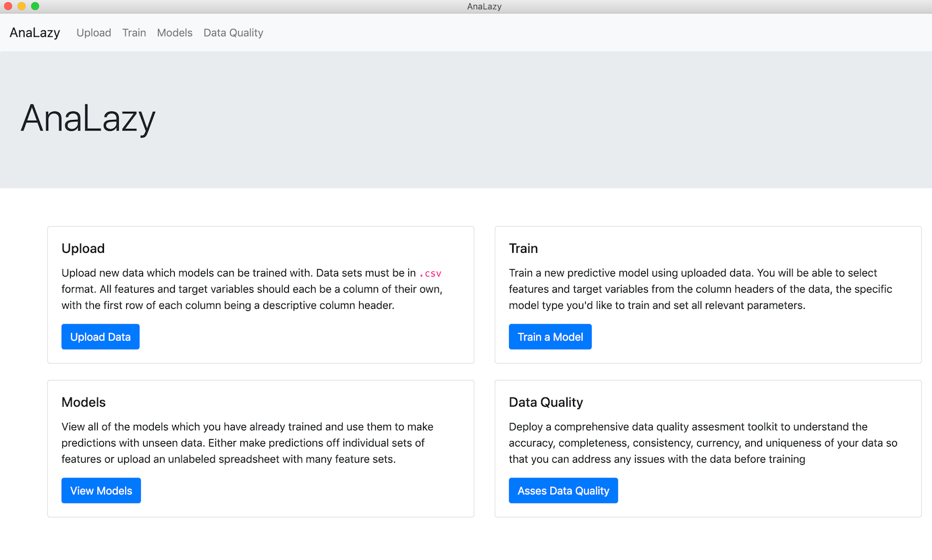The image size is (932, 560).
Task: Open the Upload page from the navigation bar
Action: click(x=94, y=32)
